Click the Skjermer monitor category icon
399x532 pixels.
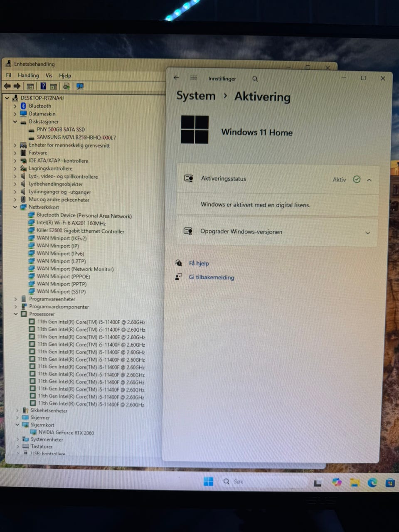click(x=25, y=417)
